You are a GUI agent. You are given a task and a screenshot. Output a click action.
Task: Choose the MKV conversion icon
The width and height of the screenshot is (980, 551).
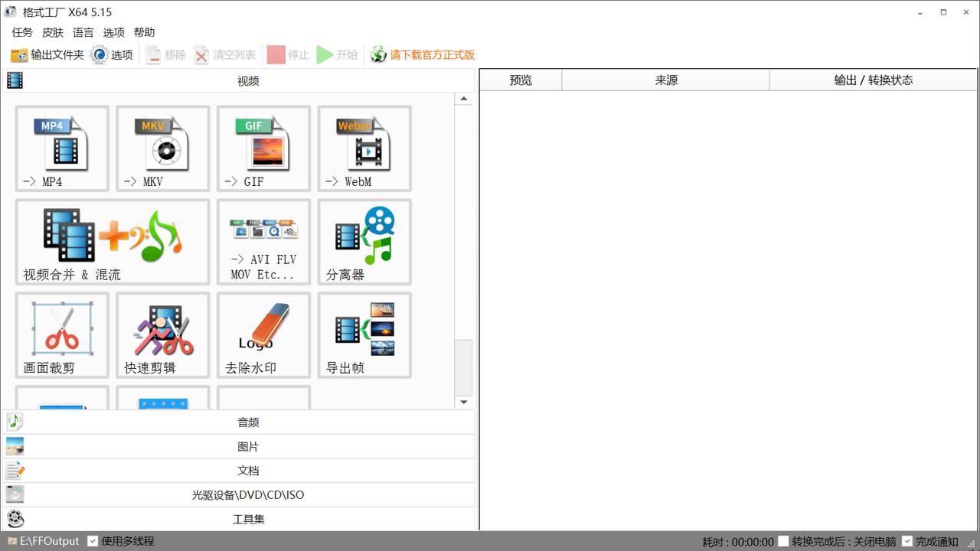(162, 148)
